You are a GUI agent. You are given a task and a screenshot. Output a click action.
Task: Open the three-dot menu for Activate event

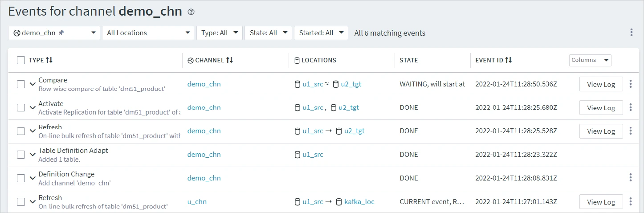(631, 107)
